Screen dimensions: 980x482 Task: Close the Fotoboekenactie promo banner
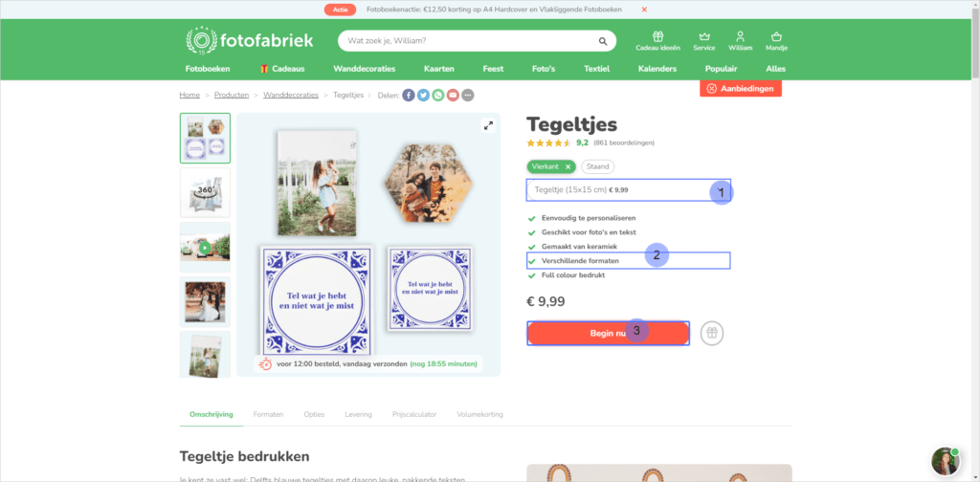click(x=644, y=10)
